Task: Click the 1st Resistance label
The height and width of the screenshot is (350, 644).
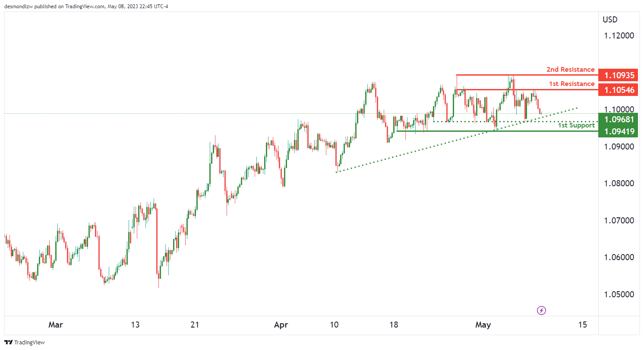Action: click(x=571, y=84)
